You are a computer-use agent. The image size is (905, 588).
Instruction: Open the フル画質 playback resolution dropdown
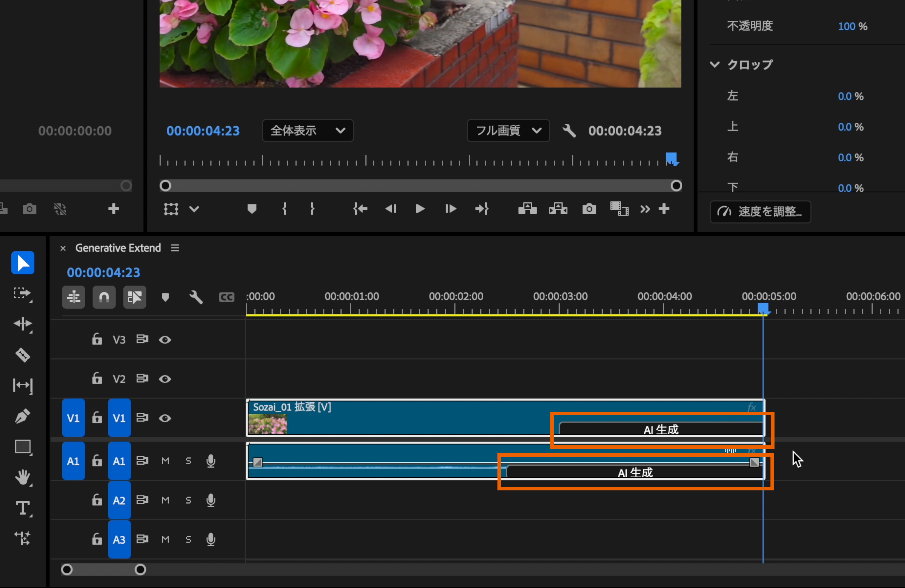click(508, 131)
